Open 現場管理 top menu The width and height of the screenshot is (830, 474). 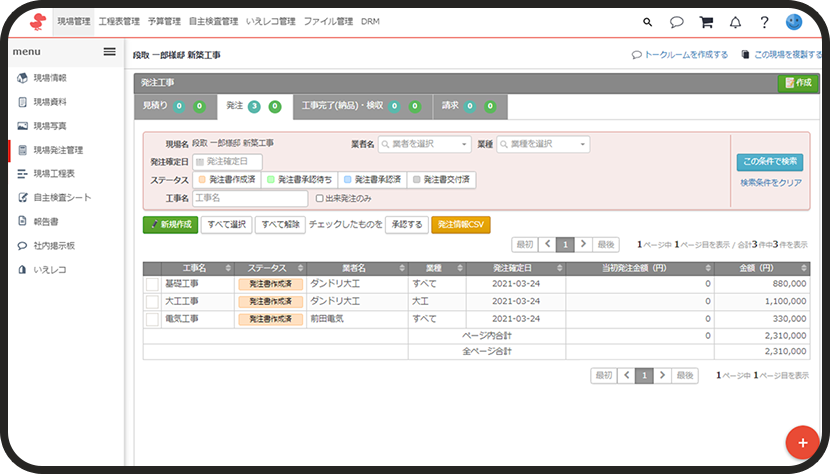(74, 22)
